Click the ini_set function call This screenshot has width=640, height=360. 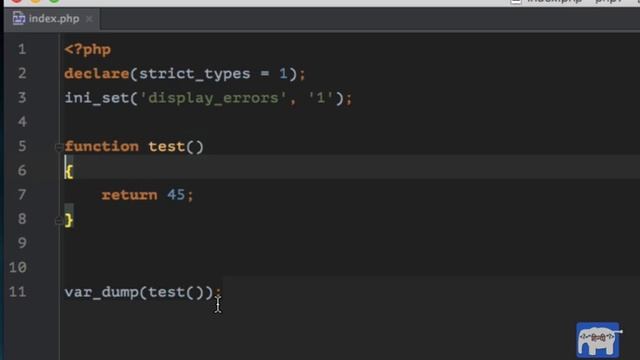coord(97,98)
